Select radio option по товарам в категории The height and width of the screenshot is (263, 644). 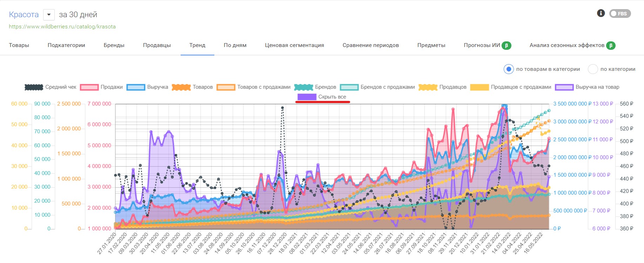(x=509, y=69)
